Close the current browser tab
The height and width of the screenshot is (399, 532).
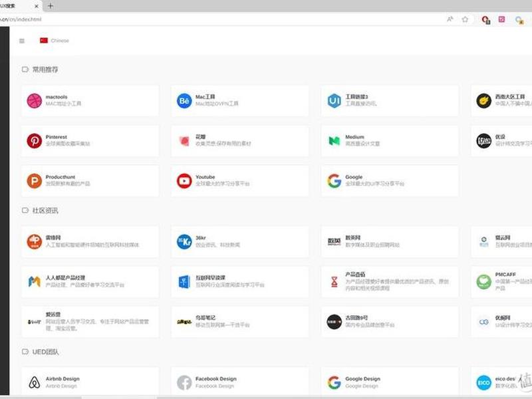[37, 6]
